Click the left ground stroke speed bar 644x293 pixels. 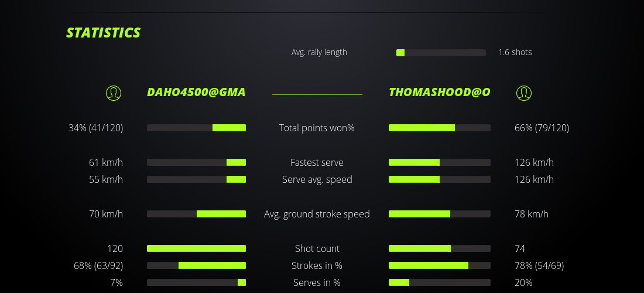(196, 214)
